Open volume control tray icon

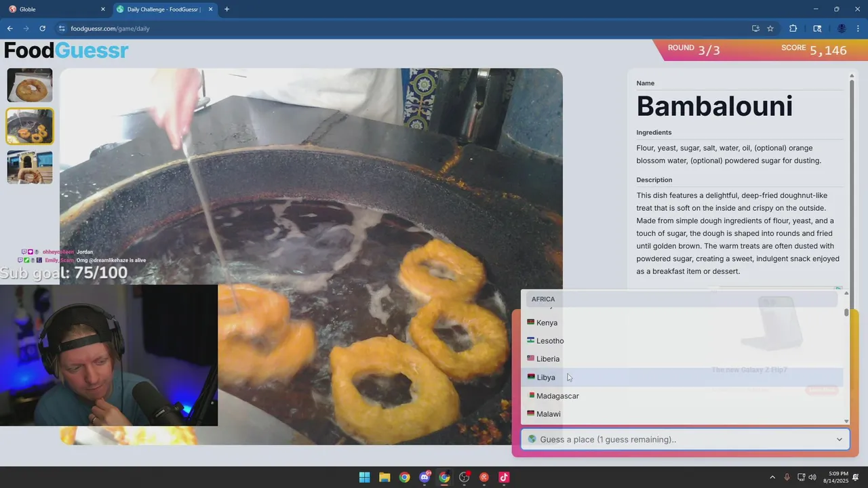coord(812,477)
